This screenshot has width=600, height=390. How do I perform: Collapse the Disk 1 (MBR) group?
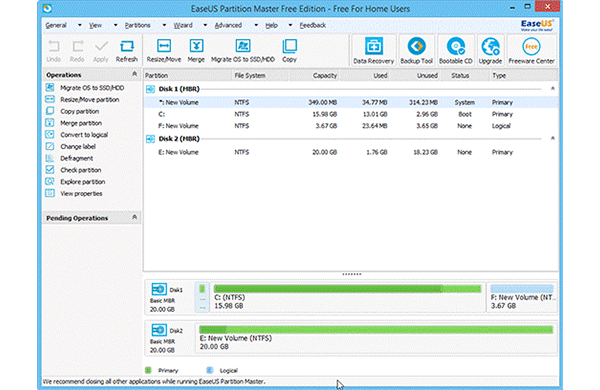click(x=553, y=88)
